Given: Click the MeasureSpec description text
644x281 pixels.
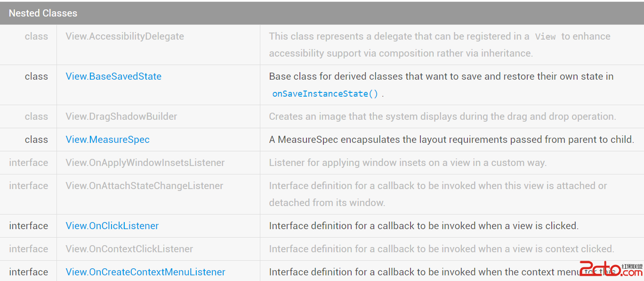Looking at the screenshot, I should (451, 140).
